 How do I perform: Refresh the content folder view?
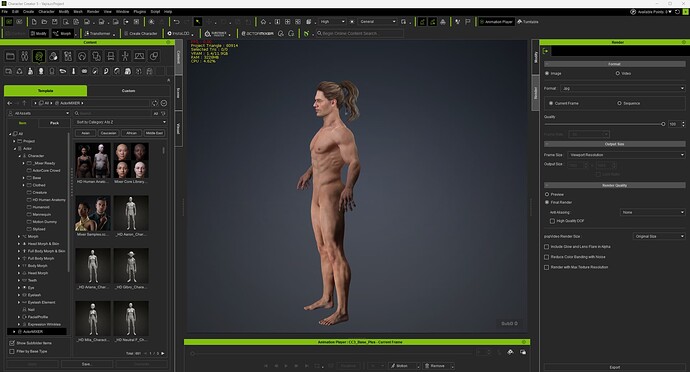point(155,103)
